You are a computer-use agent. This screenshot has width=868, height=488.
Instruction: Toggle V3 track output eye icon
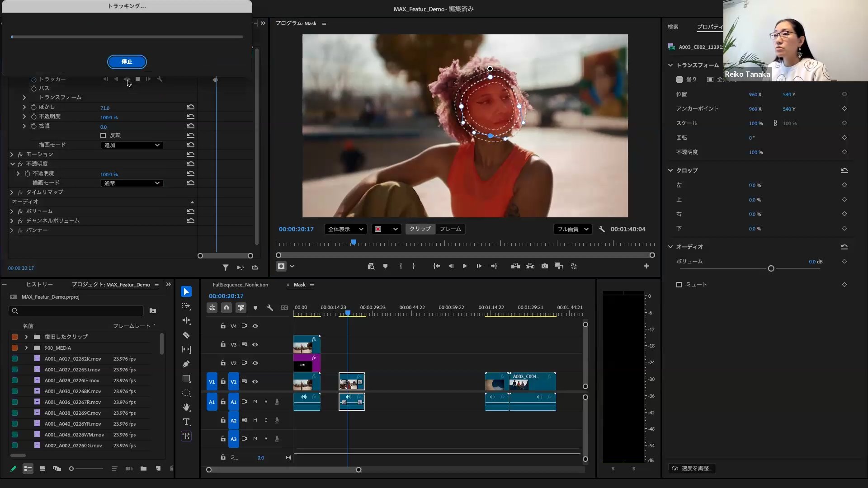pyautogui.click(x=255, y=344)
